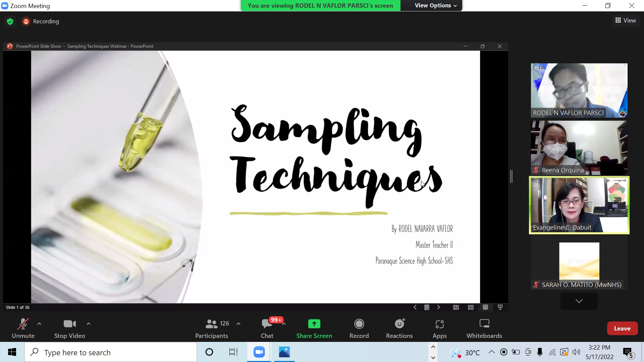Expand the Participants options caret

pos(238,324)
